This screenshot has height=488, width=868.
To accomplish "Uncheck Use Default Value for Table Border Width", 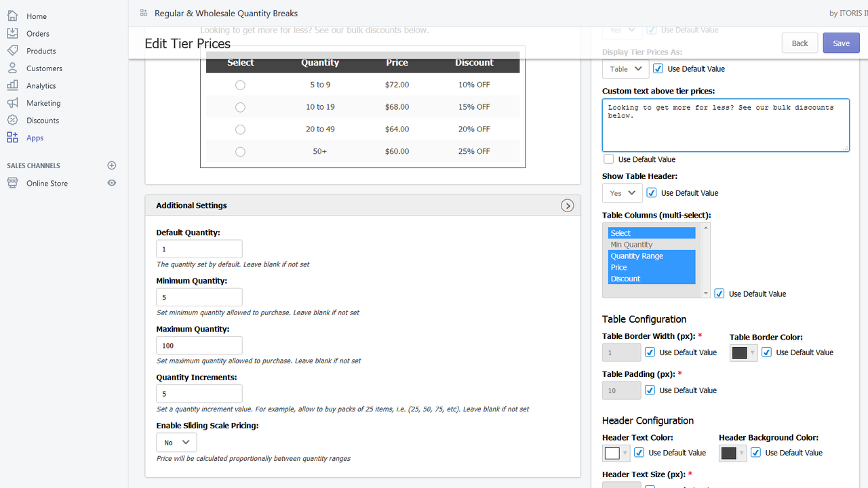I will [x=650, y=352].
